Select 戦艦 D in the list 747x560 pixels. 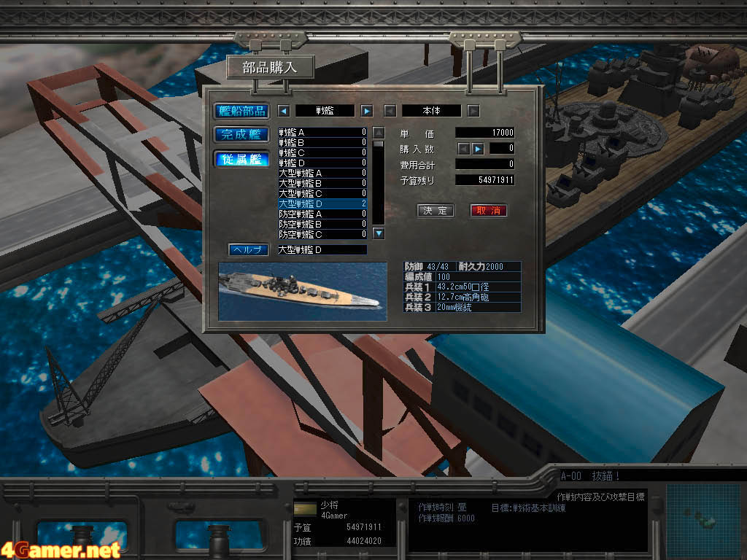(x=322, y=163)
